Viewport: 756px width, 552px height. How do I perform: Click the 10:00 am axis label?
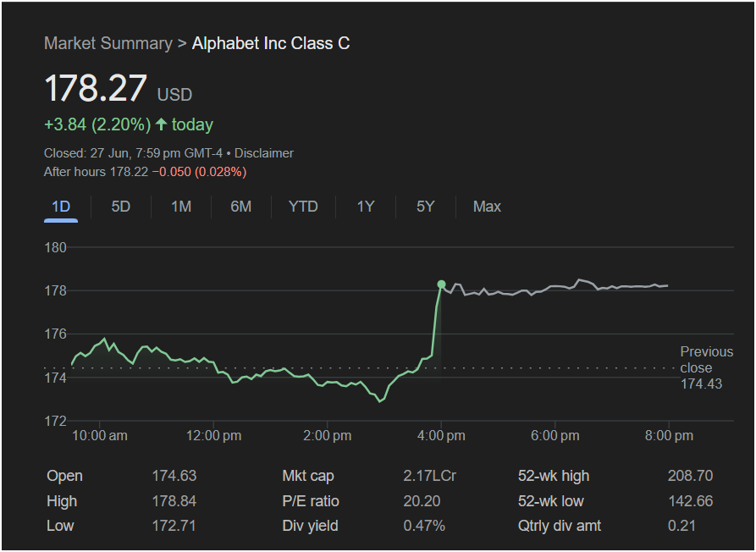tap(100, 436)
